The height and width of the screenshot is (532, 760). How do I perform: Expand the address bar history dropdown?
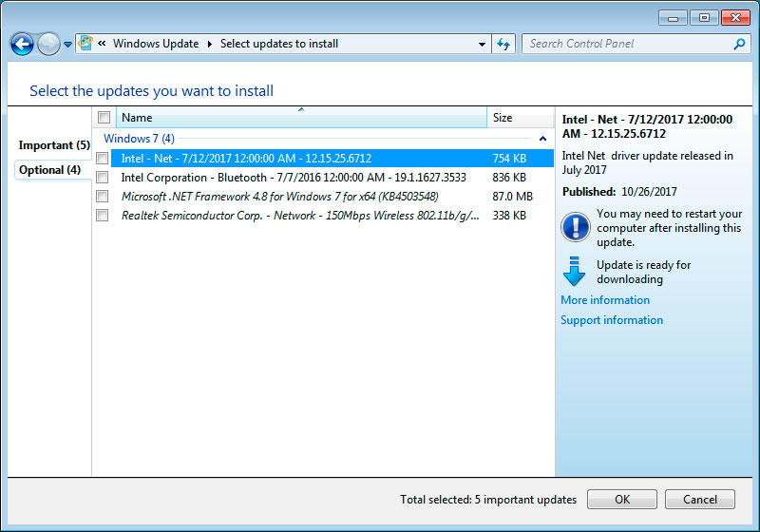[482, 44]
